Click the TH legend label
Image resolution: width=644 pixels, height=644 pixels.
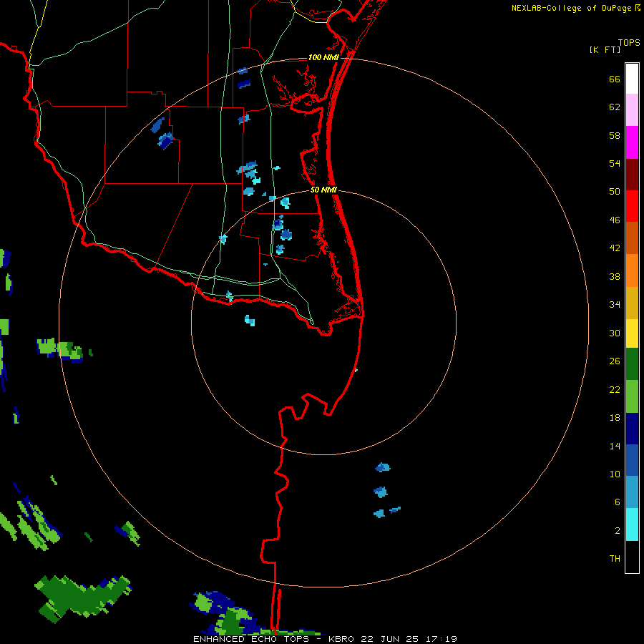pyautogui.click(x=615, y=559)
